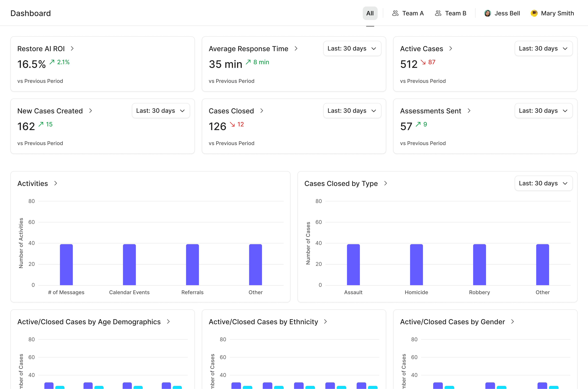Open Active/Closed Cases by Gender chevron
588x389 pixels.
[513, 322]
